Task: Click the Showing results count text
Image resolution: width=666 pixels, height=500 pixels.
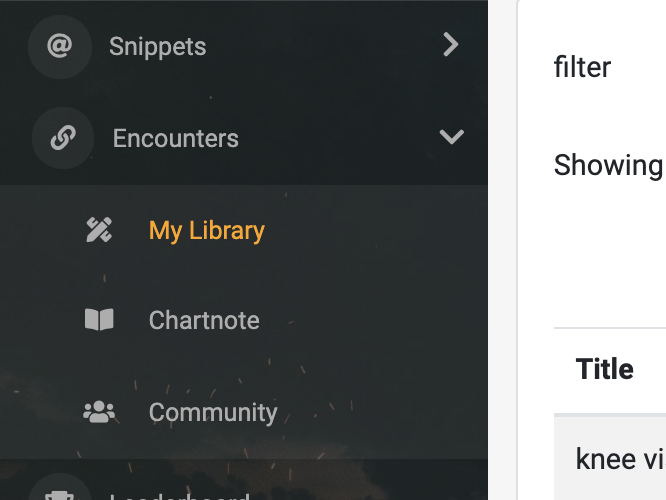Action: [x=609, y=165]
